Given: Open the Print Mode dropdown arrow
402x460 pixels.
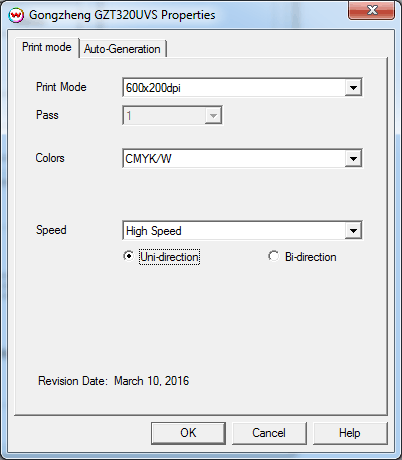Looking at the screenshot, I should (x=353, y=88).
